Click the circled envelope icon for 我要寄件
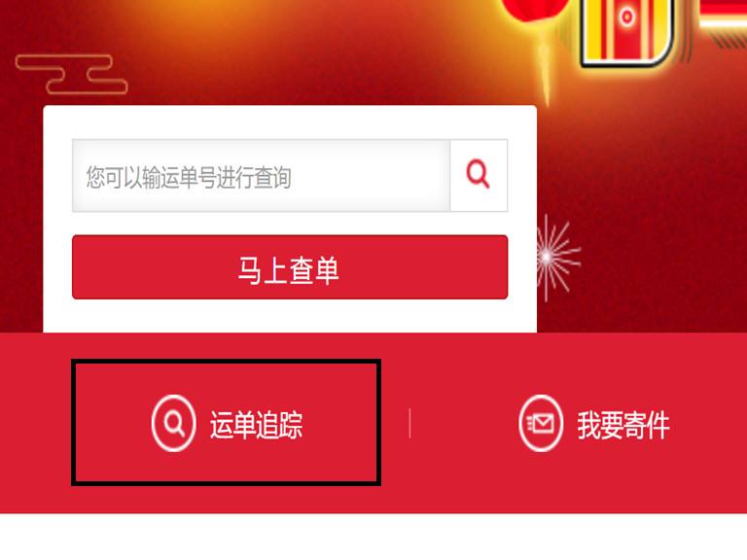Viewport: 747px width, 560px height. point(541,423)
